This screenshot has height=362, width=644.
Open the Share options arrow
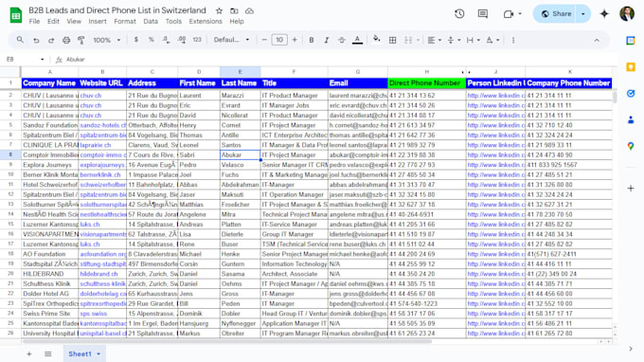[583, 14]
